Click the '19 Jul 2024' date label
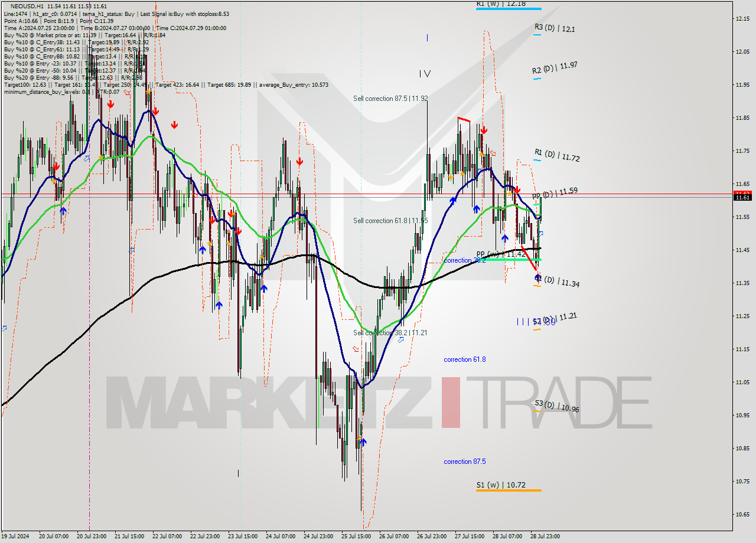756x543 pixels. click(14, 537)
